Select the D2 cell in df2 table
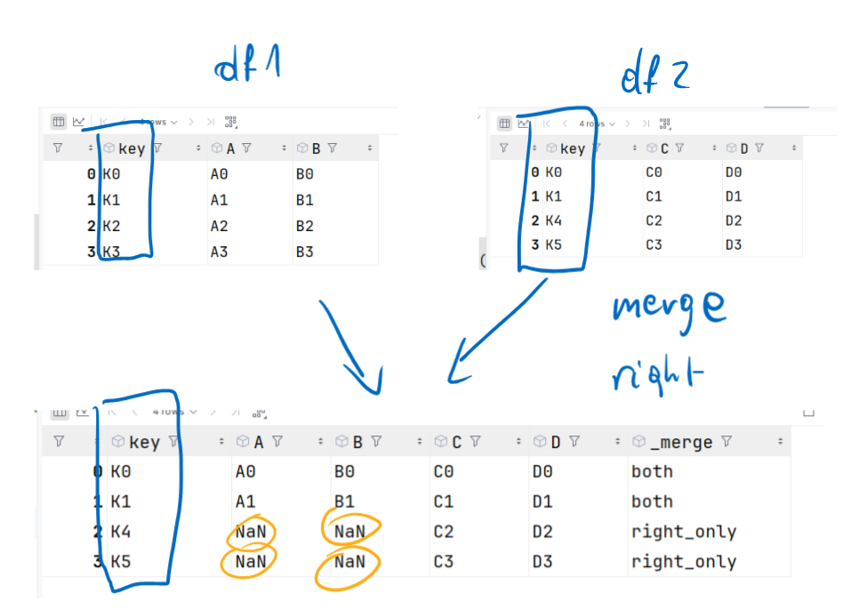The image size is (859, 616). pyautogui.click(x=733, y=220)
